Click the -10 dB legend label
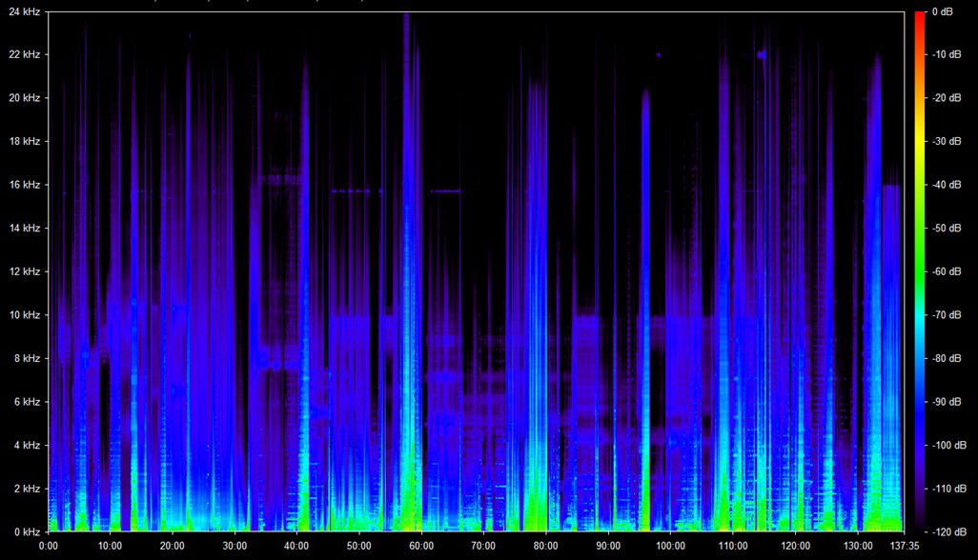Viewport: 978px width, 560px height. 947,54
